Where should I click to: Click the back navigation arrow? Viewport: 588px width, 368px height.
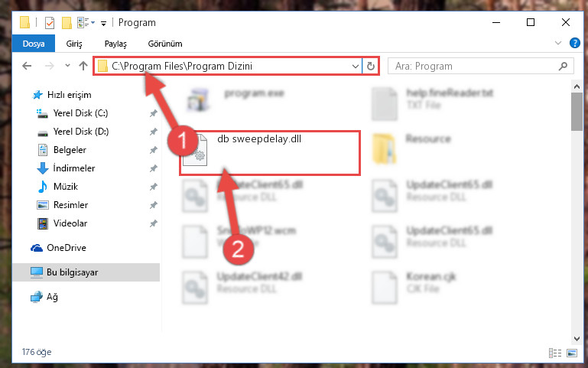pyautogui.click(x=27, y=66)
